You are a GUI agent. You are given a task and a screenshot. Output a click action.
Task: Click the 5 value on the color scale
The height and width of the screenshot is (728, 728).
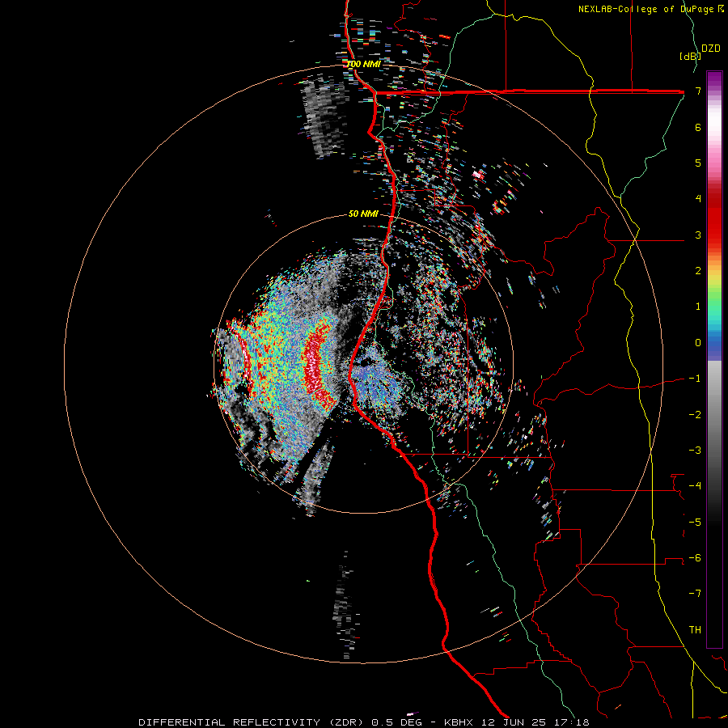698,163
